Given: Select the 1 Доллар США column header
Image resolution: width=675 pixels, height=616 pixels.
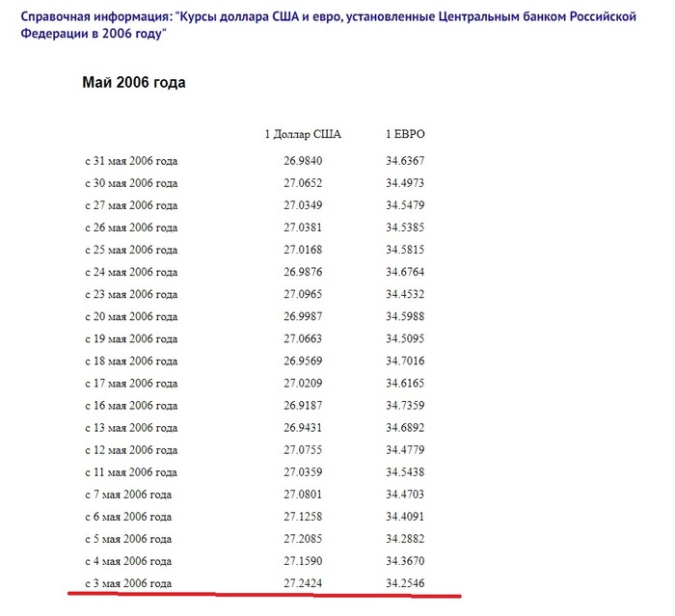Looking at the screenshot, I should point(303,134).
